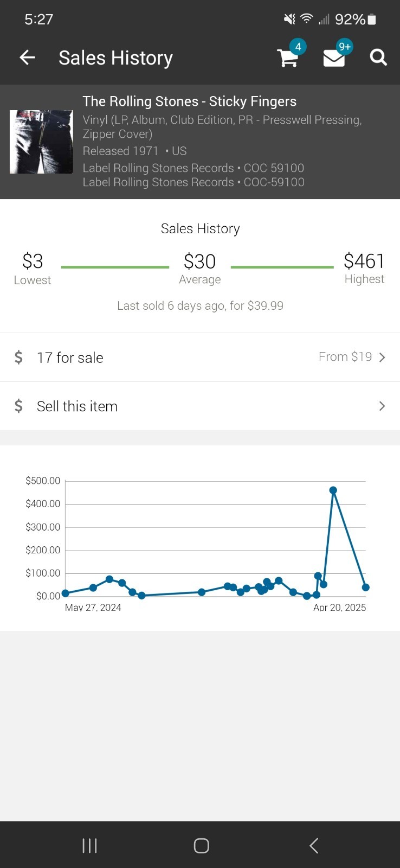This screenshot has width=400, height=868.
Task: Tap Android back navigation chevron
Action: pos(313,845)
